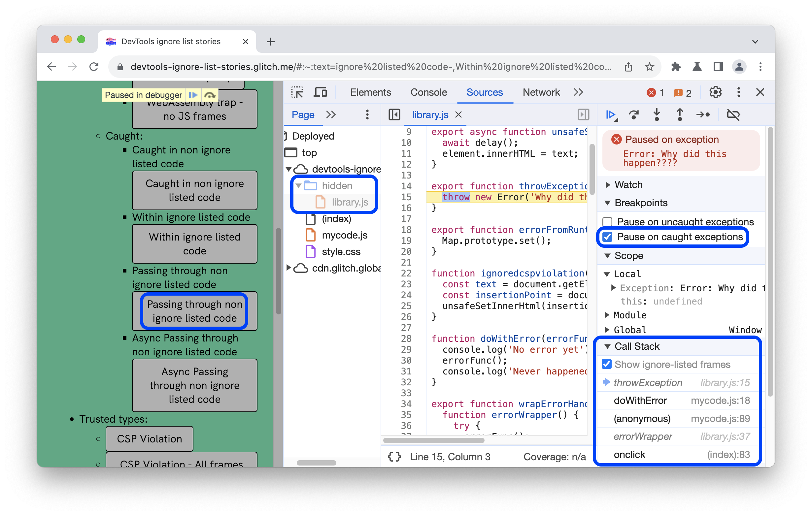
Task: Enable Pause on caught exceptions checkbox
Action: 608,237
